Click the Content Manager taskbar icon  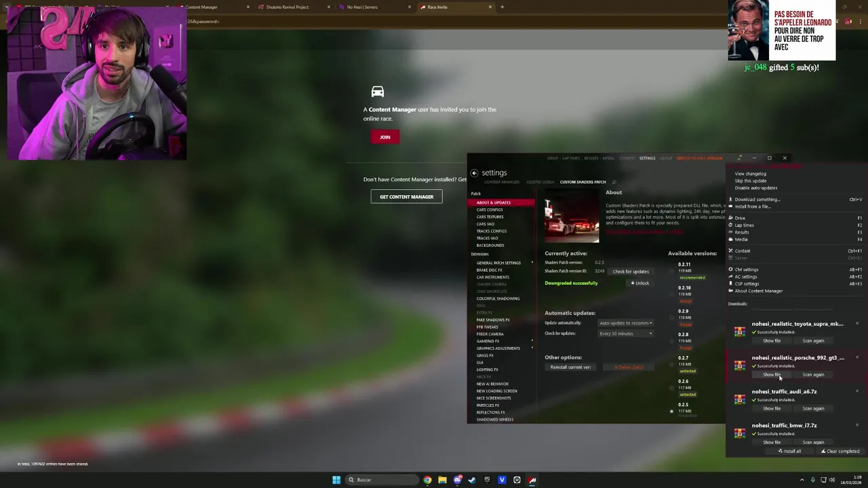532,480
